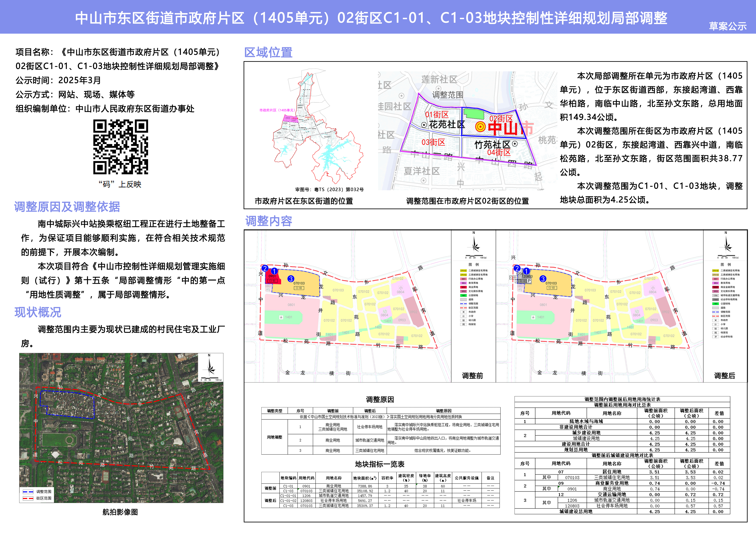
Task: Click the 7388.86 area cell in C1-01 row
Action: (365, 486)
